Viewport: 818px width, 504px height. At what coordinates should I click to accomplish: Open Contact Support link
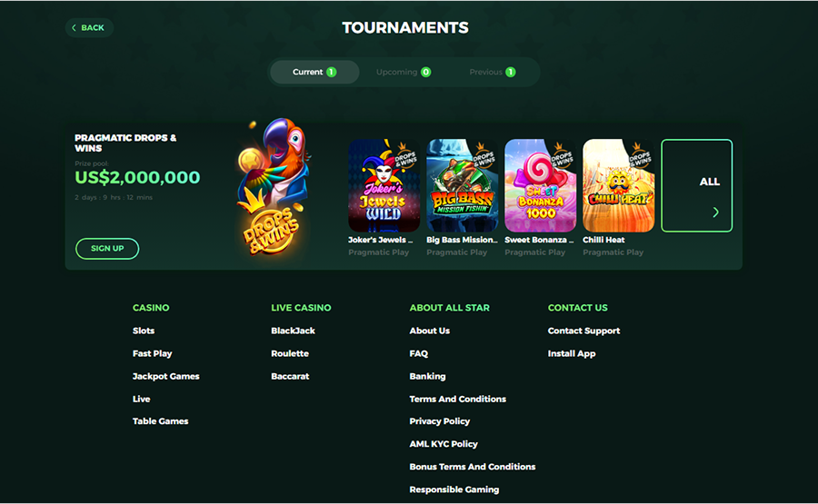pos(584,331)
